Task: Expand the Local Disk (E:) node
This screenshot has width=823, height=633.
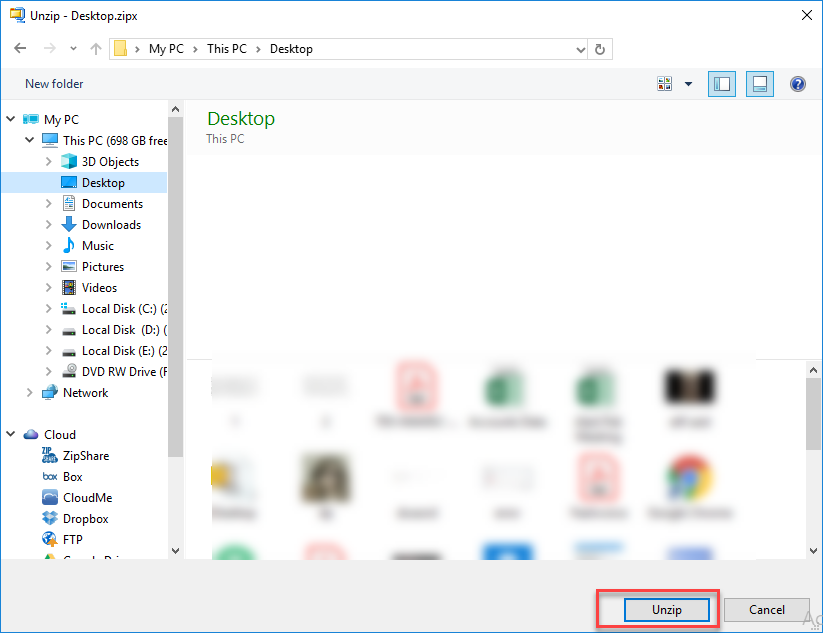Action: click(x=48, y=350)
